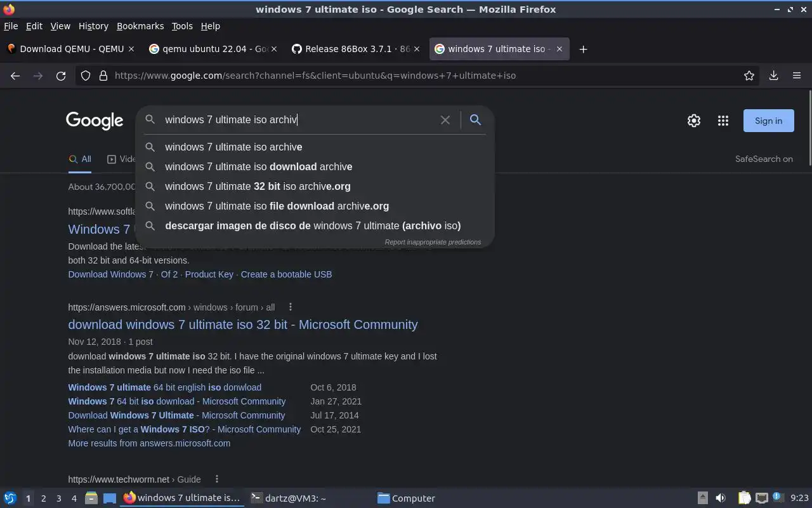Click the Firefox URL address bar
812x508 pixels.
(x=419, y=76)
